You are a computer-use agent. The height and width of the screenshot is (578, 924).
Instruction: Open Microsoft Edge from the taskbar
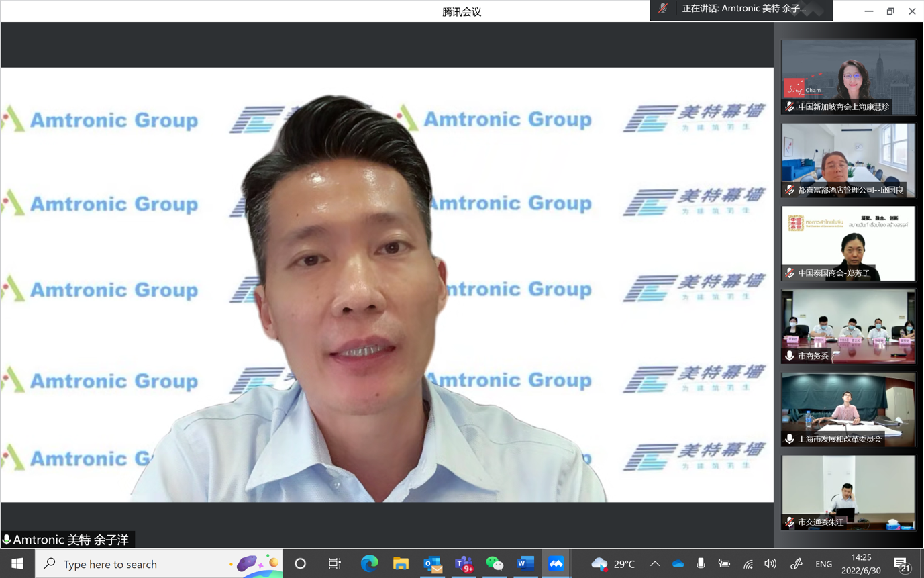[x=369, y=564]
